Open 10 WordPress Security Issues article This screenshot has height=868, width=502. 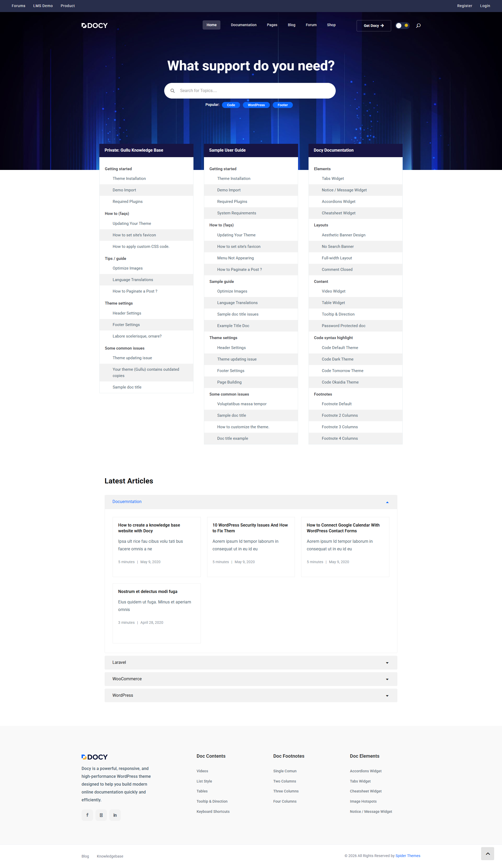[x=250, y=528]
